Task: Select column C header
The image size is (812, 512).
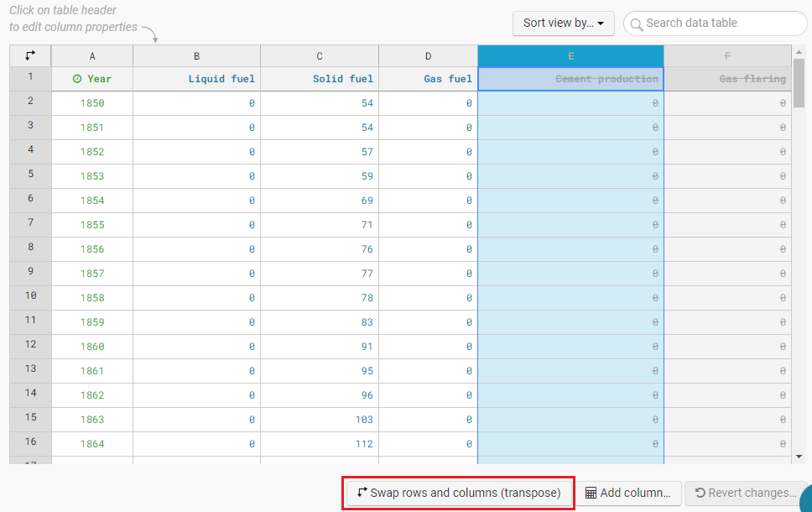Action: (320, 56)
